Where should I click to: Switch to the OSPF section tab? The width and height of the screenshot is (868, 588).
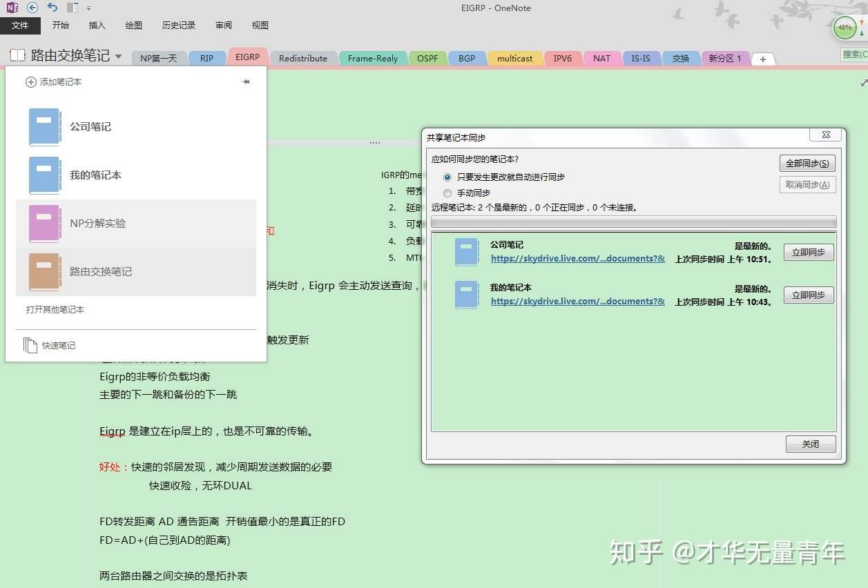tap(427, 59)
